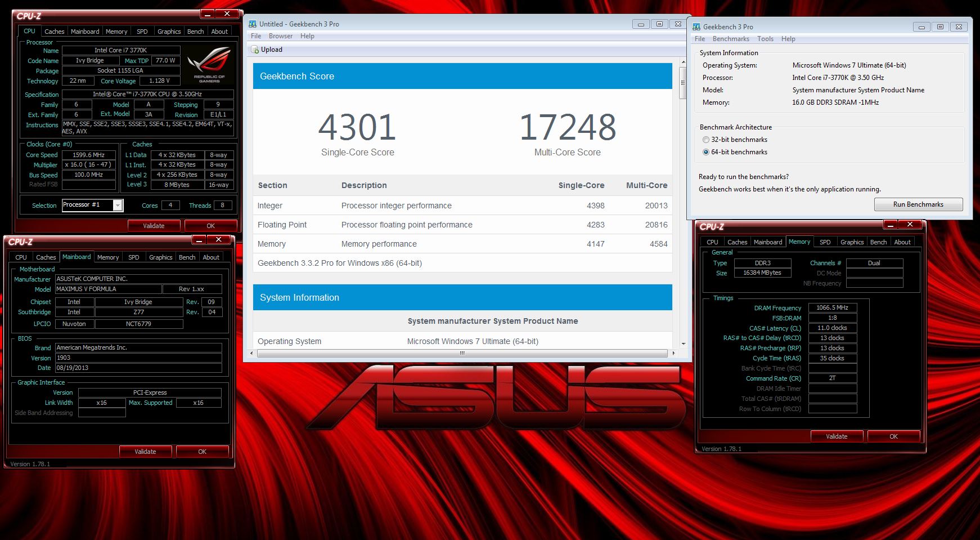
Task: Open Tools menu in Geekbench 3 Pro
Action: click(x=765, y=39)
